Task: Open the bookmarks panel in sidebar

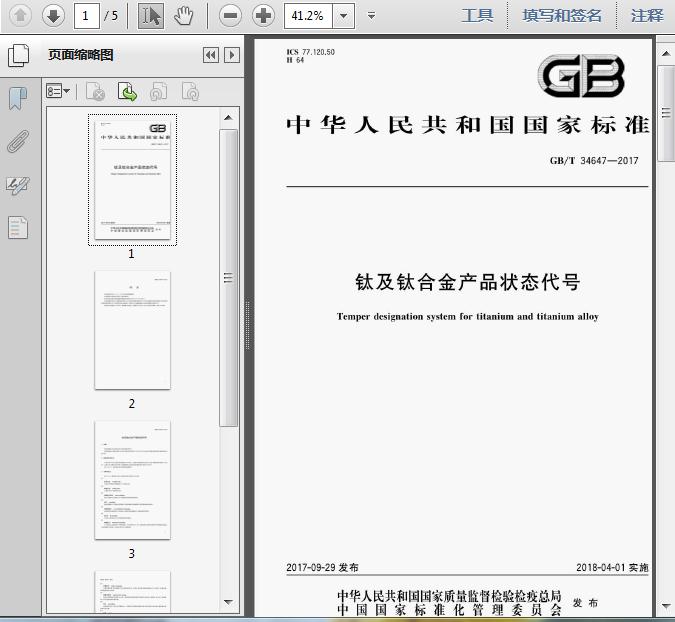Action: click(x=18, y=98)
